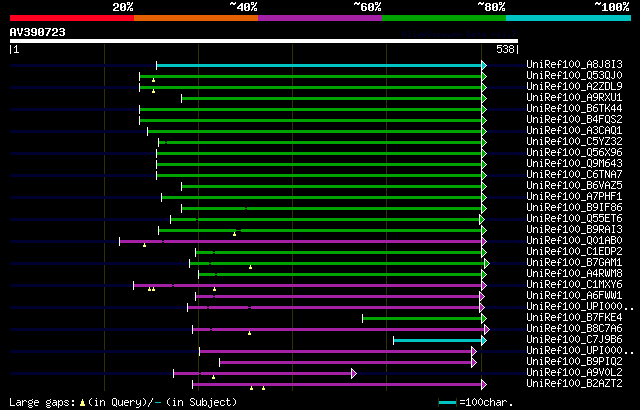The image size is (640, 410).
Task: Click the purple bar for B9PIQ2
Action: (345, 363)
